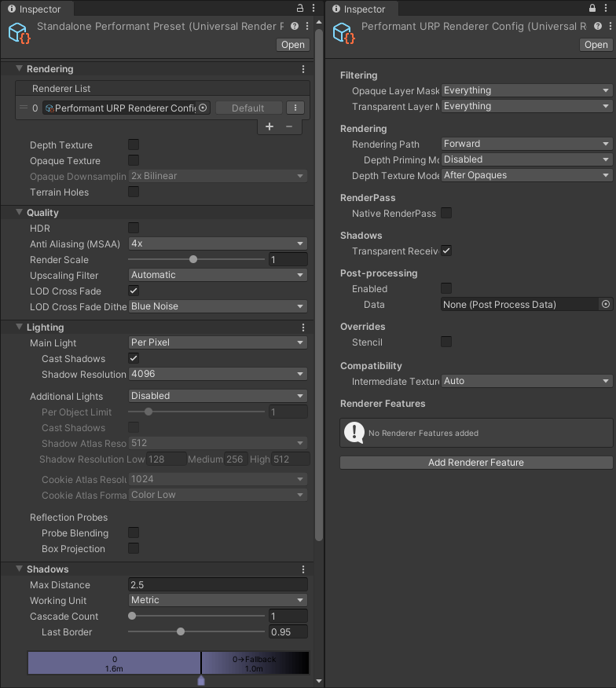Click the object picker on Renderer Config field

203,108
